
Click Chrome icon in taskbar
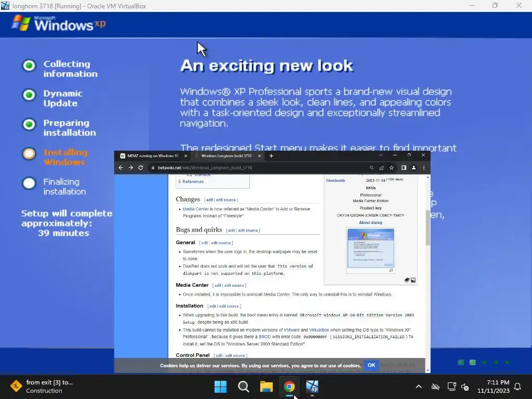click(x=289, y=387)
